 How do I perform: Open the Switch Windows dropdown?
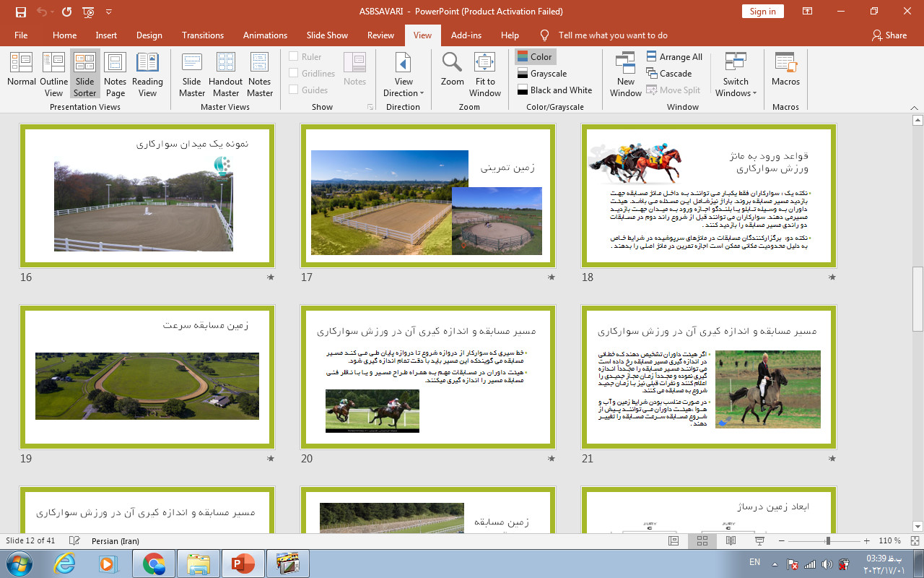pyautogui.click(x=736, y=72)
